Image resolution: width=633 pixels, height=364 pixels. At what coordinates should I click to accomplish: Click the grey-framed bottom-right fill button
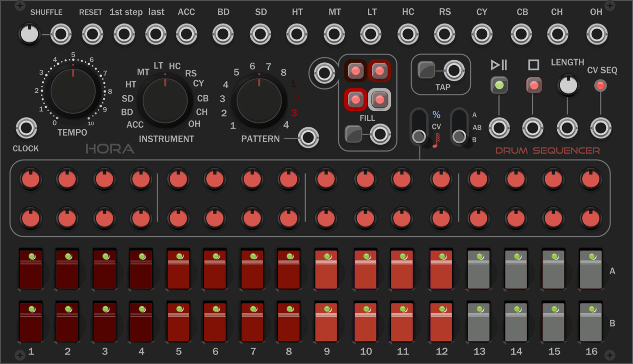click(379, 100)
